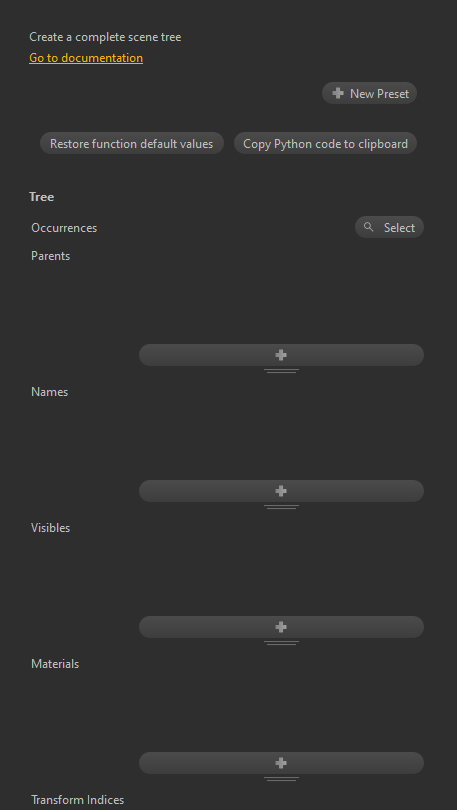Open the Go to documentation link
457x810 pixels.
coord(86,58)
